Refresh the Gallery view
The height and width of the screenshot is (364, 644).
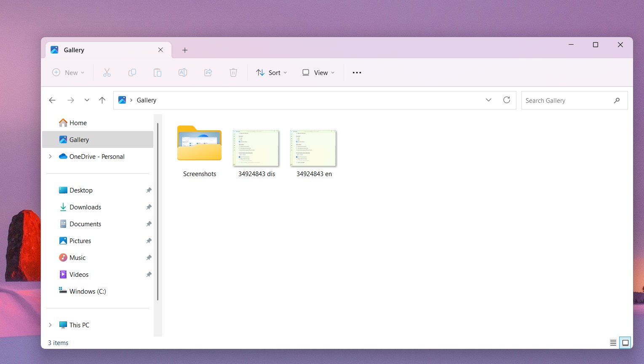pyautogui.click(x=507, y=100)
